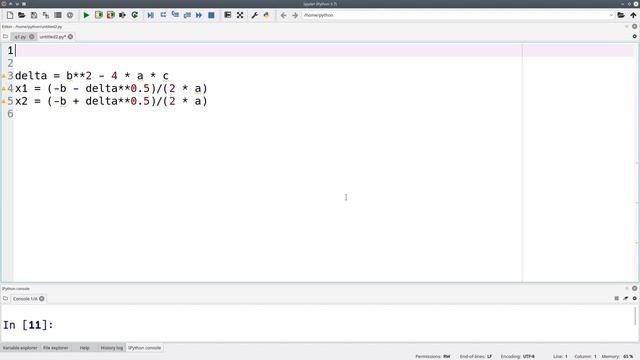The height and width of the screenshot is (360, 640).
Task: Interrupt the kernel using the console stop icon
Action: [x=616, y=298]
